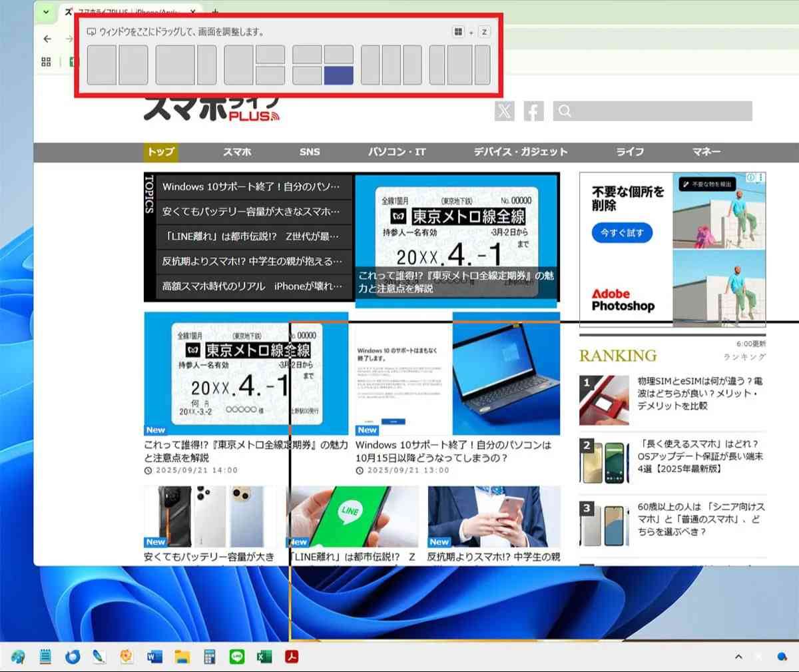Open LINE from the taskbar
This screenshot has height=672, width=799.
[x=237, y=657]
